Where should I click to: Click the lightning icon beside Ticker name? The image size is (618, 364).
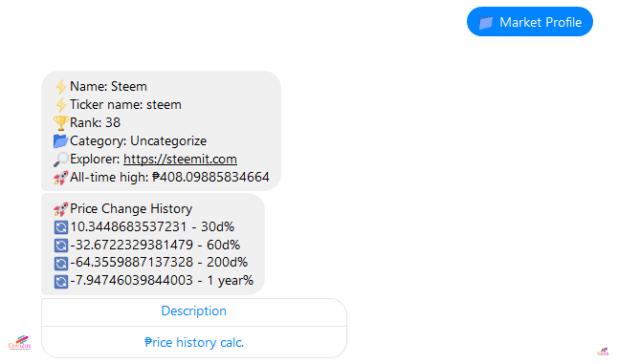(x=60, y=105)
